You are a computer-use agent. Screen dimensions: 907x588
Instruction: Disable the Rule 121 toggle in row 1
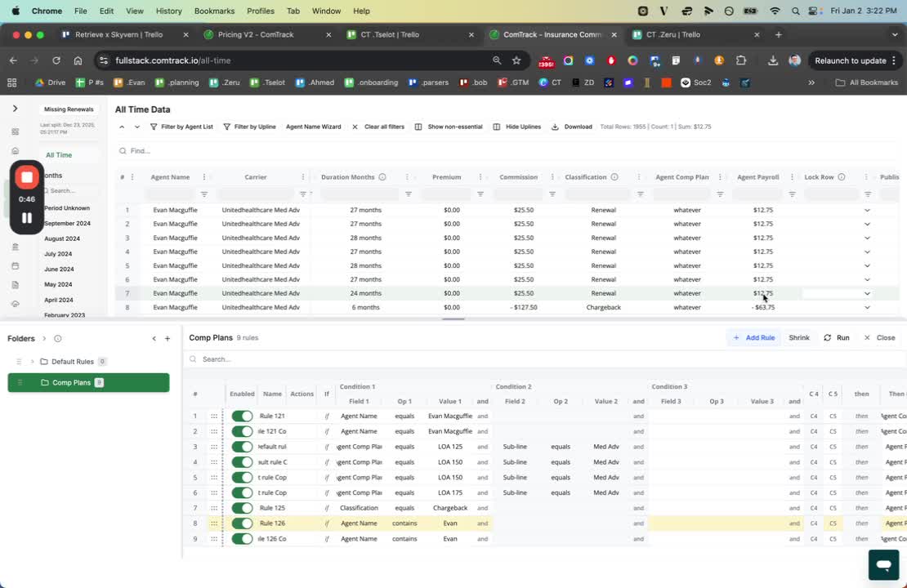pyautogui.click(x=243, y=416)
